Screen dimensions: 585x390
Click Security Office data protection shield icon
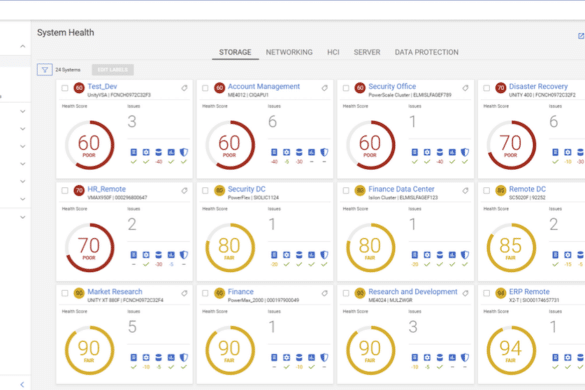coord(464,152)
